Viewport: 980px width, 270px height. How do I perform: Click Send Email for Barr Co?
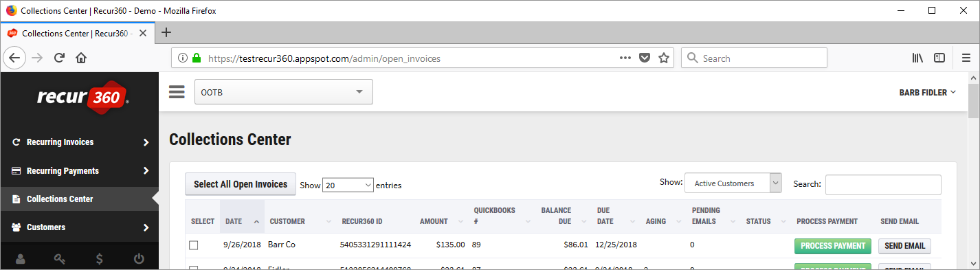(904, 246)
